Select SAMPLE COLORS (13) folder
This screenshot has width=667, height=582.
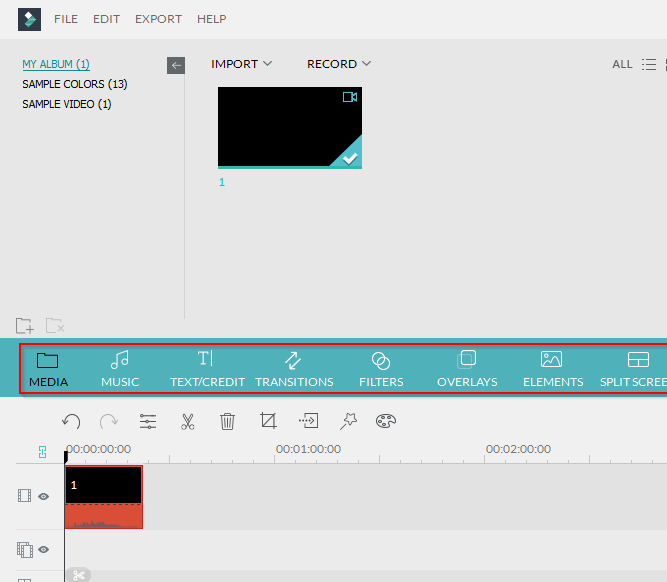point(75,84)
